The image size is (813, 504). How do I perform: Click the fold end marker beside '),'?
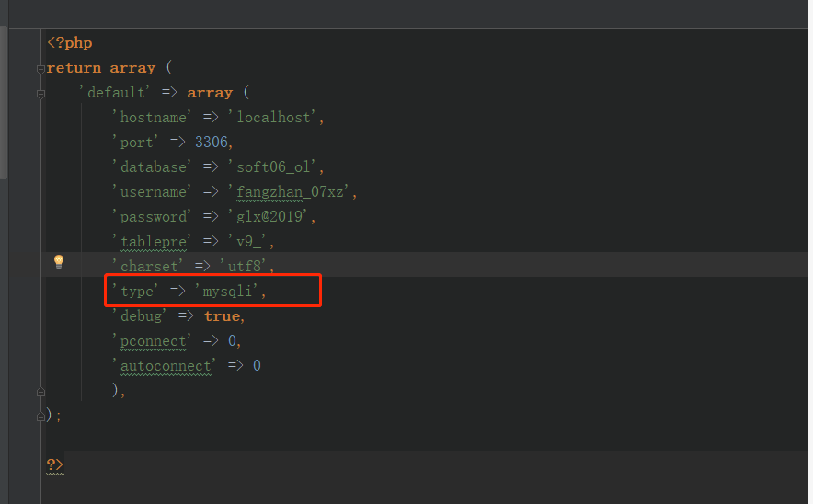(40, 392)
